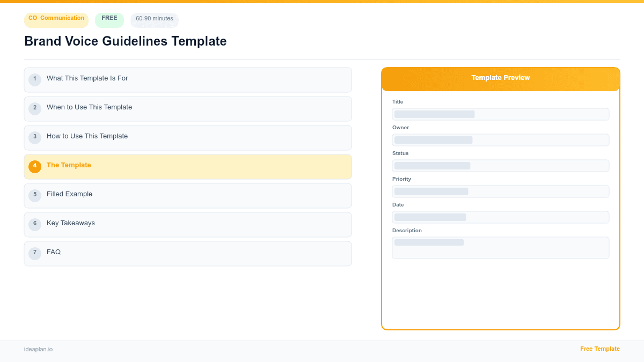Click into the Owner field
Viewport: 644px width, 362px height.
pos(501,140)
